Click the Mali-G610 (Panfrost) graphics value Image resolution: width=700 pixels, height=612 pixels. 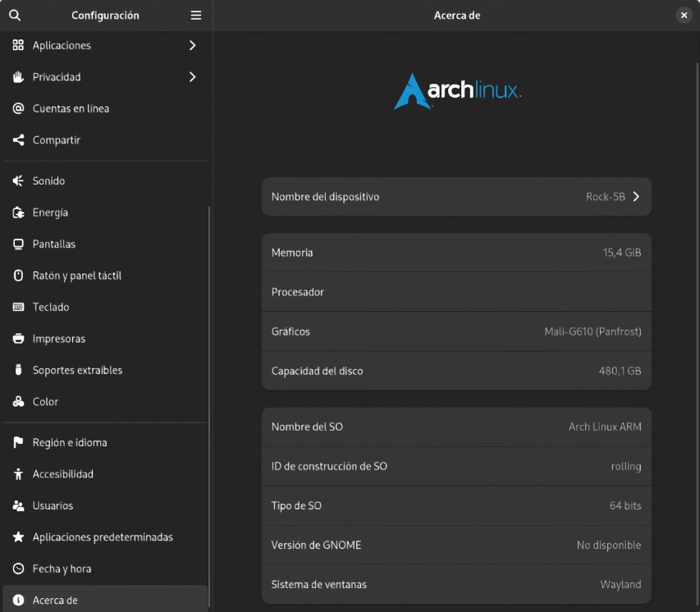click(592, 331)
